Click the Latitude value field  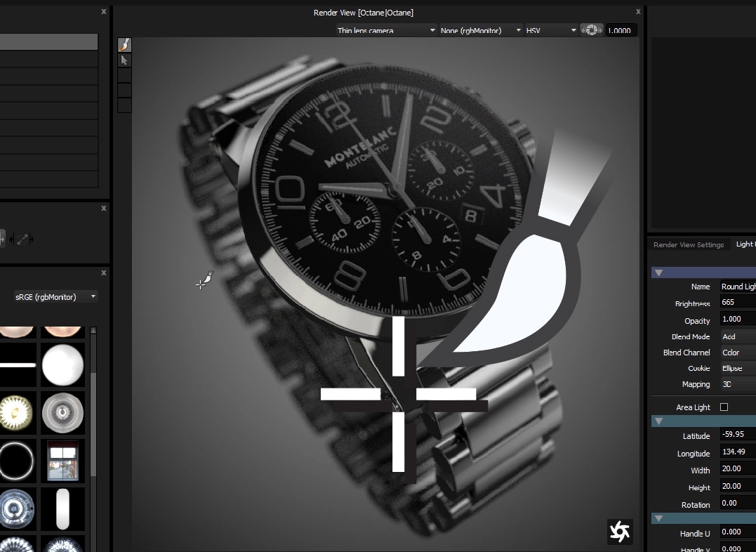point(738,434)
